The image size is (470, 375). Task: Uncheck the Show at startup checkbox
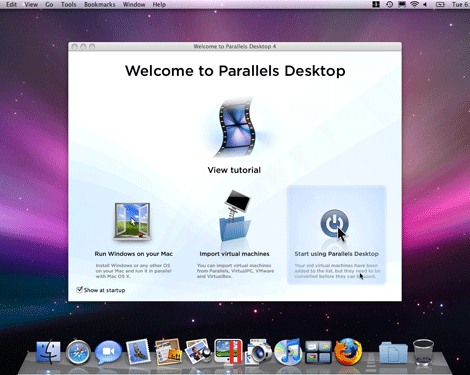[x=79, y=289]
